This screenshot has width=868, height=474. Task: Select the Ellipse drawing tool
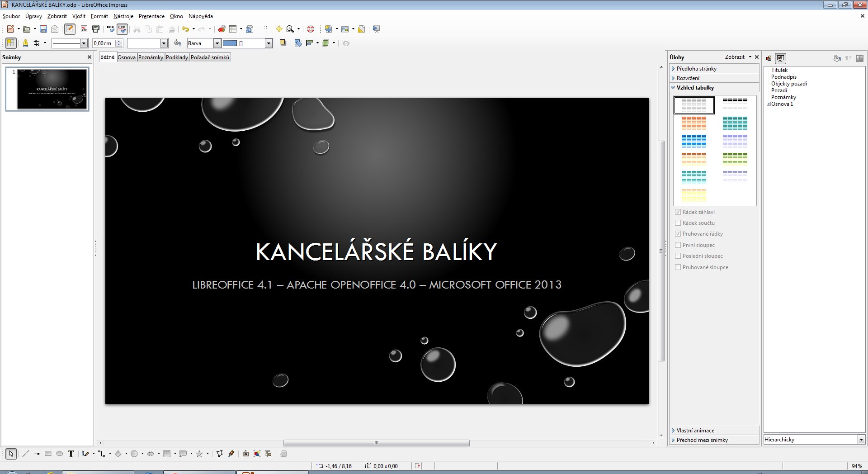click(x=59, y=454)
